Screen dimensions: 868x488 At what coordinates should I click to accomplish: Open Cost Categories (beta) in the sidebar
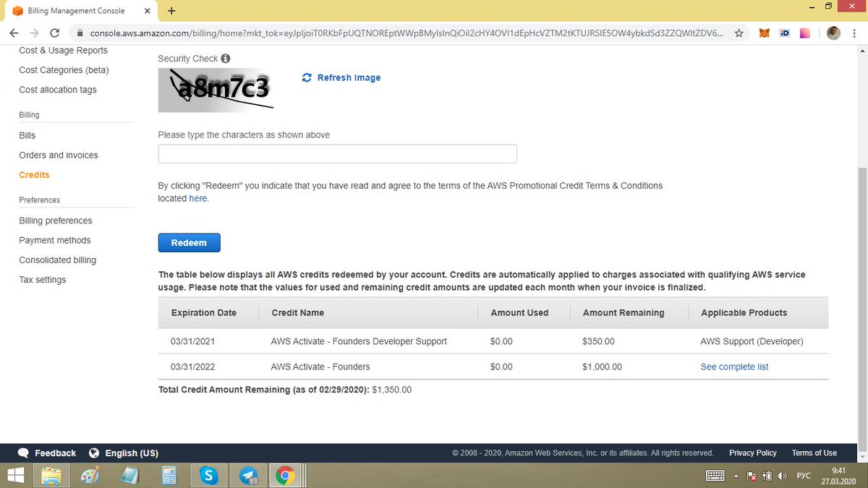64,70
